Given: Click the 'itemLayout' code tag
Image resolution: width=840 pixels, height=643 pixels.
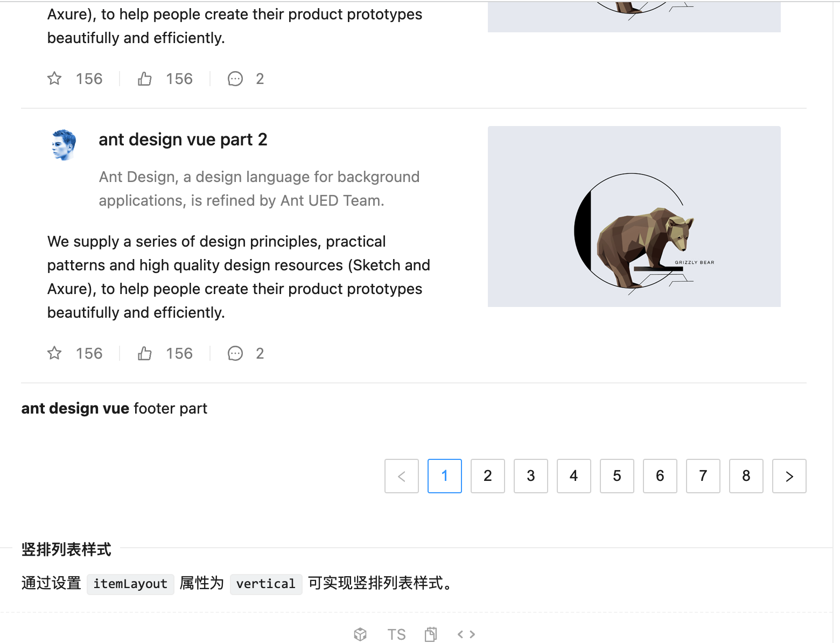Looking at the screenshot, I should tap(130, 584).
